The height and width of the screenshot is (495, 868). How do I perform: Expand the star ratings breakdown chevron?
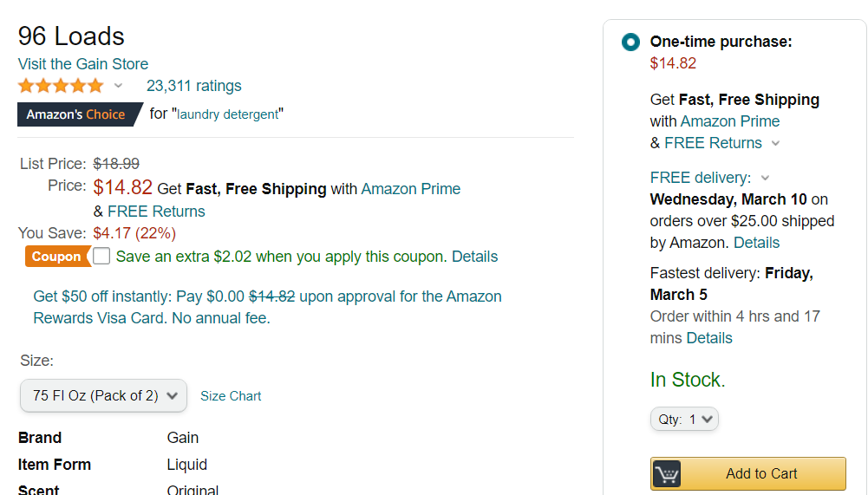(118, 86)
